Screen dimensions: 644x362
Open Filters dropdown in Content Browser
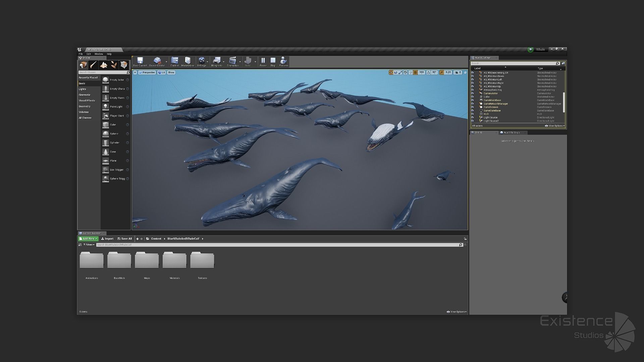click(89, 245)
